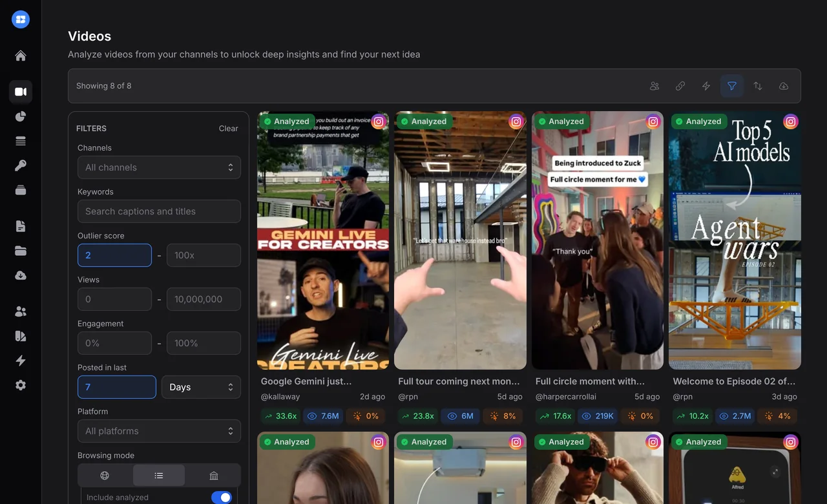Image resolution: width=827 pixels, height=504 pixels.
Task: Click the stacked lines list icon in sidebar
Action: pyautogui.click(x=21, y=141)
